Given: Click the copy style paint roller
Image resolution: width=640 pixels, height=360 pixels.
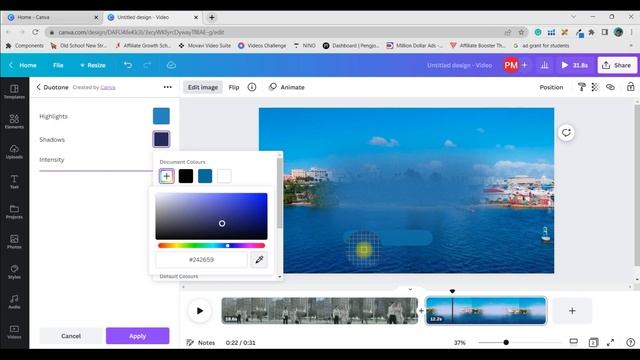Looking at the screenshot, I should 581,87.
